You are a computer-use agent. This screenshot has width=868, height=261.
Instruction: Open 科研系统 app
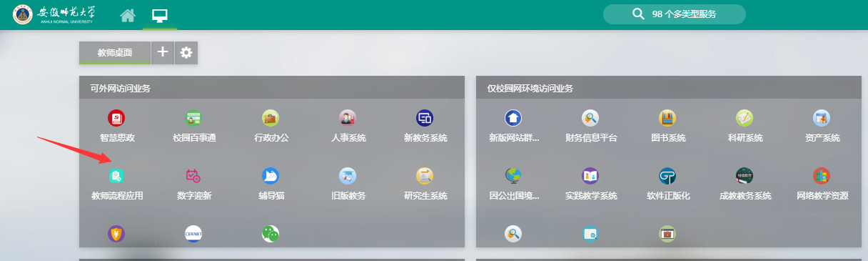[745, 125]
